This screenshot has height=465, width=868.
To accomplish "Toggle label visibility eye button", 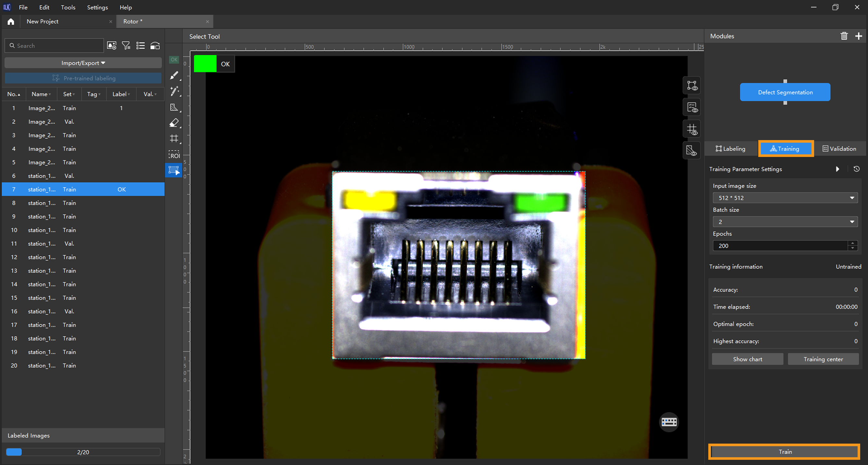I will (691, 86).
